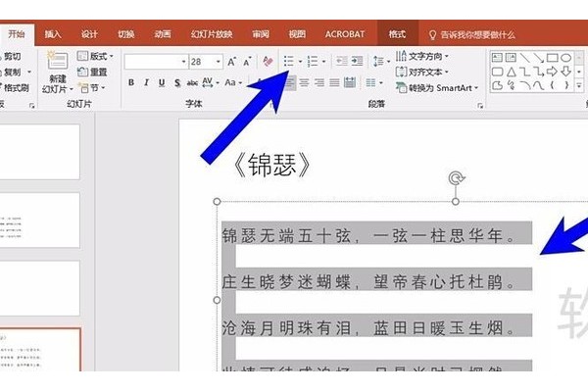Select the elbow connector shape
Screen dimensions: 588x392
click(524, 72)
